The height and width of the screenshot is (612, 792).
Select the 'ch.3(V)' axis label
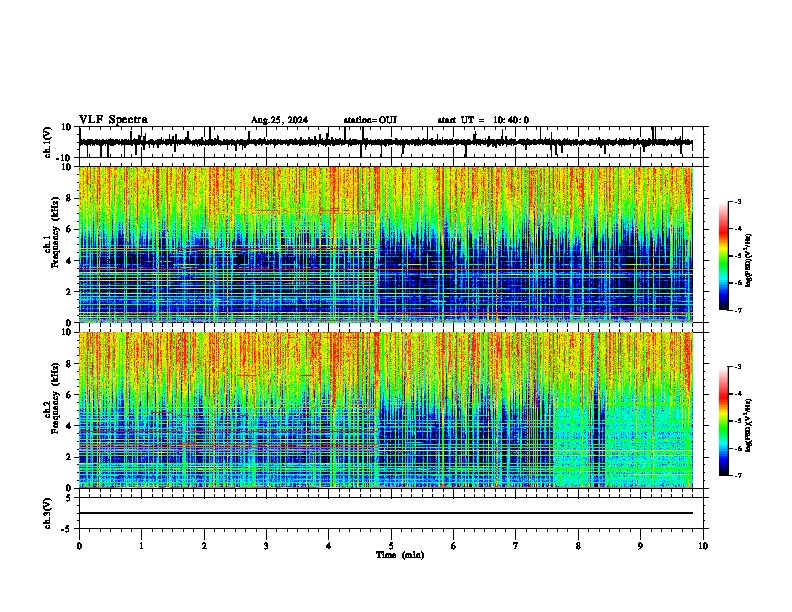tap(48, 514)
